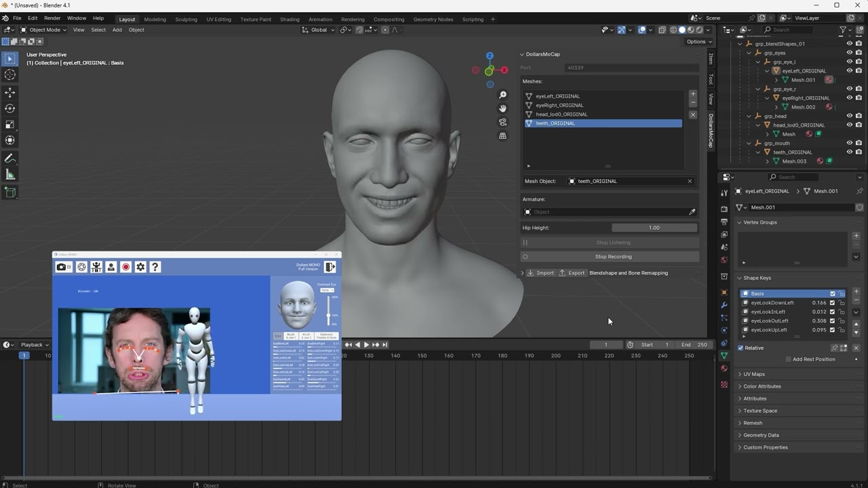Mute the eyeLookDownLeft shape key checkbox
Viewport: 868px width, 488px height.
point(833,303)
